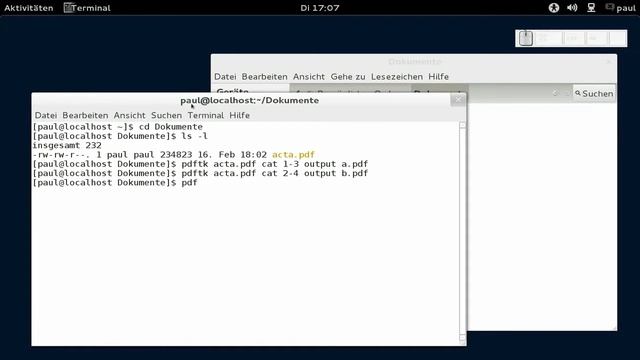The height and width of the screenshot is (360, 640).
Task: Click the 'output b.pdf' command line
Action: [x=200, y=173]
